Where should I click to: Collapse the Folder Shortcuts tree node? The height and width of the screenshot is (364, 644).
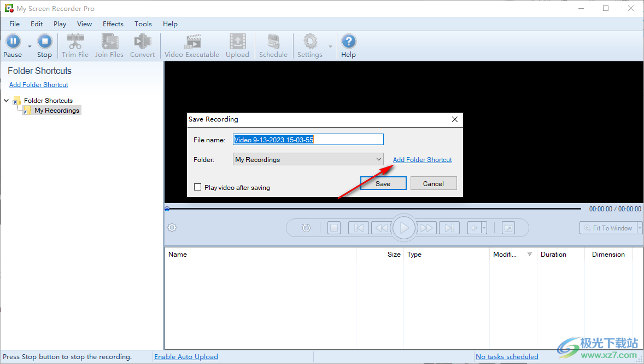[x=6, y=100]
